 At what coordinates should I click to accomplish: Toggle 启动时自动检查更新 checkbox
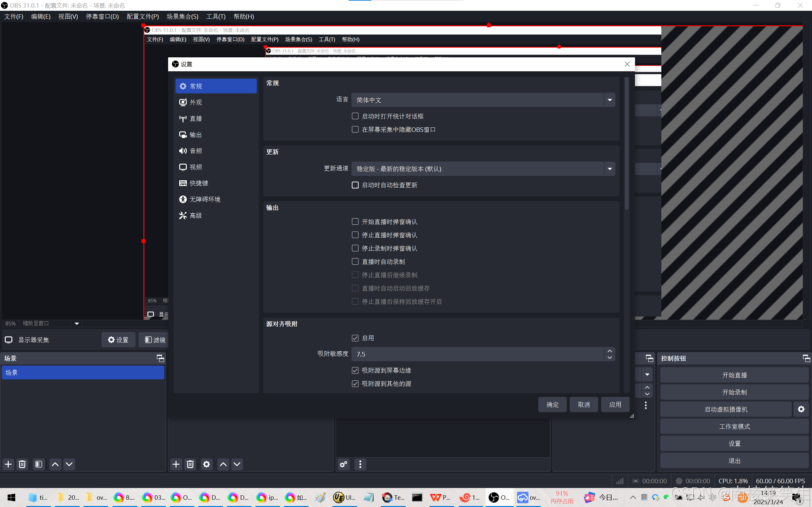click(355, 185)
